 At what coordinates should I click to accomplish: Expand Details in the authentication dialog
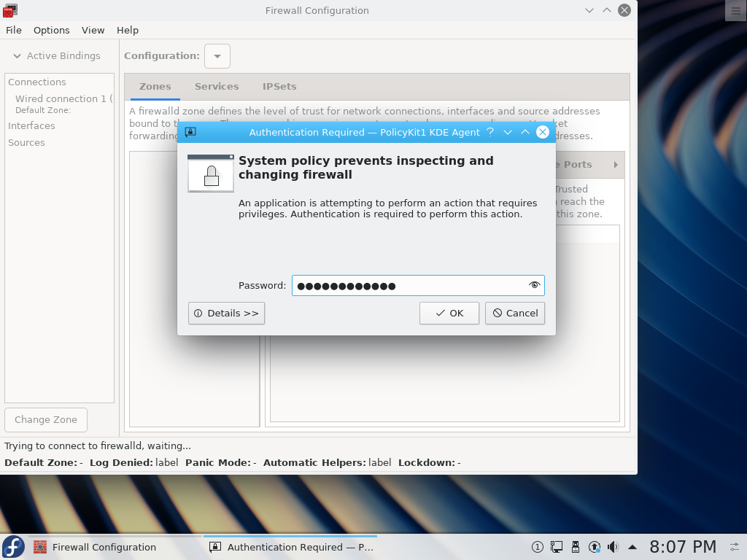point(226,313)
